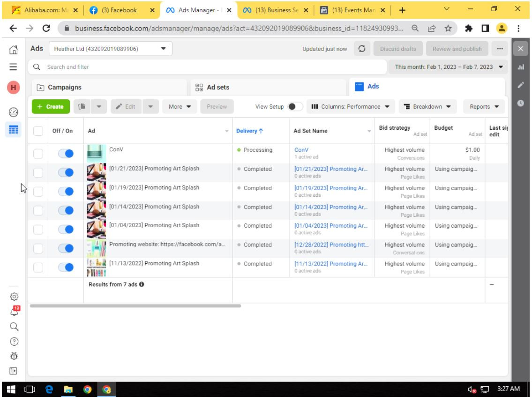Disable the [01/04/2023] Promoting Art Splash toggle

pos(66,229)
